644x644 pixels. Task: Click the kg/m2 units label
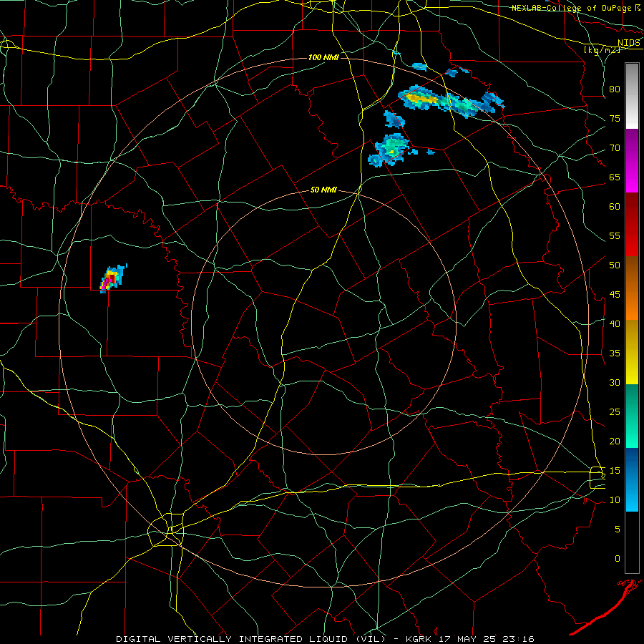(x=602, y=50)
